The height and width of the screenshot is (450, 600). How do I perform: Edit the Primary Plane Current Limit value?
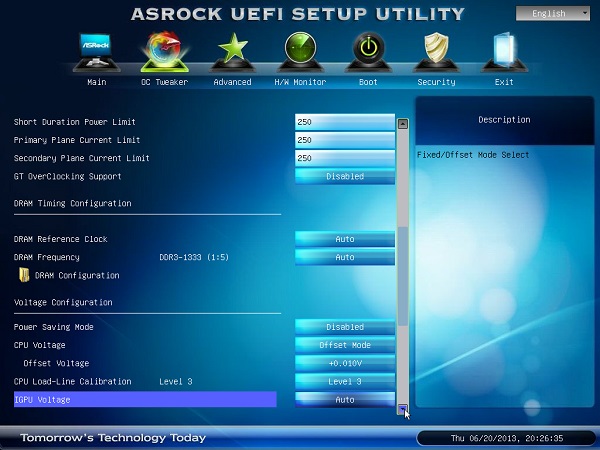(345, 140)
